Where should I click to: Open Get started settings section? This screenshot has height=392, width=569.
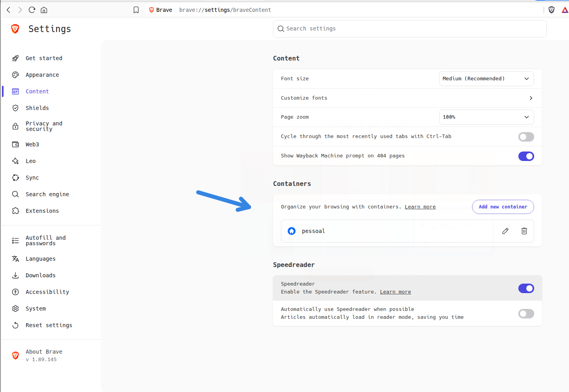pyautogui.click(x=44, y=58)
